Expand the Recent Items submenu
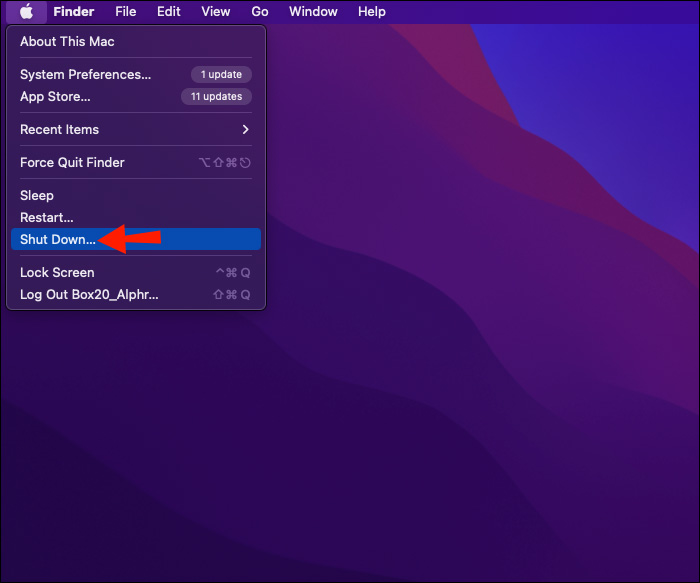 click(x=136, y=129)
